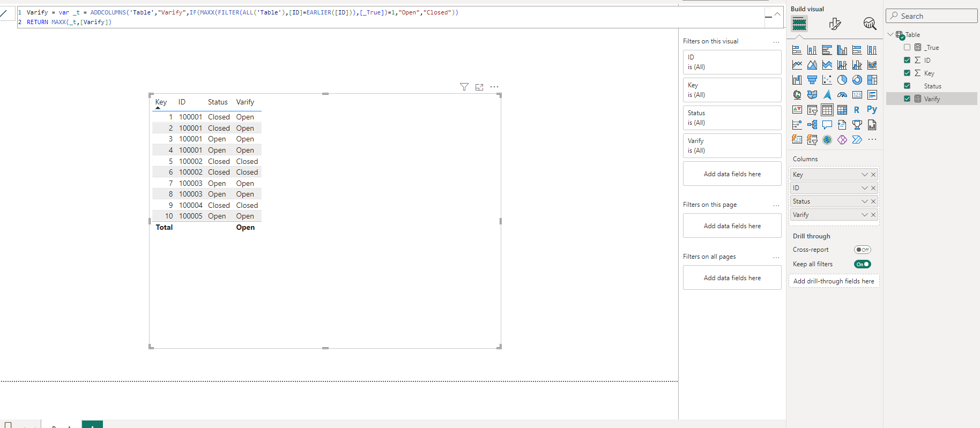Click 'Add data fields here' under page filters
980x428 pixels.
[x=732, y=226]
